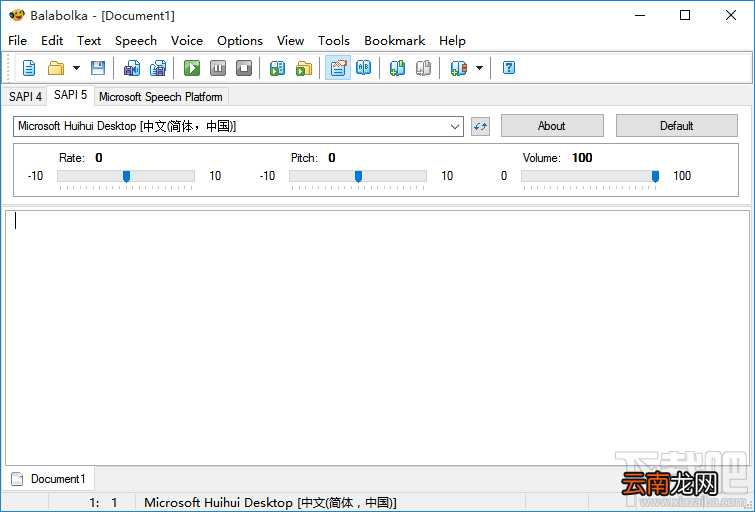
Task: Select the Document1 tab at bottom
Action: pyautogui.click(x=49, y=479)
